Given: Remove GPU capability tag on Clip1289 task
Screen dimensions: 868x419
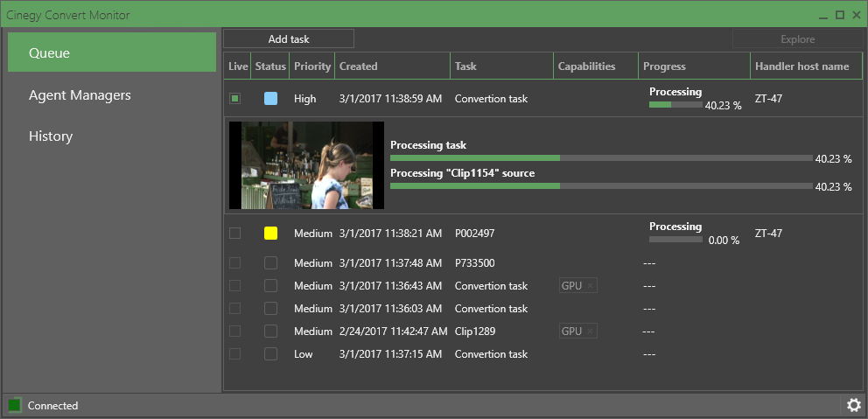Looking at the screenshot, I should (590, 331).
